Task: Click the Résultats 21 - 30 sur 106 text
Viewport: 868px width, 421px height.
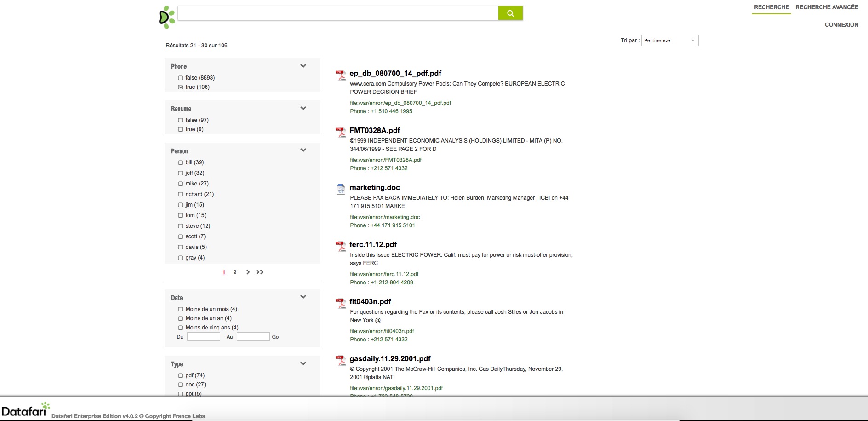Action: coord(197,46)
